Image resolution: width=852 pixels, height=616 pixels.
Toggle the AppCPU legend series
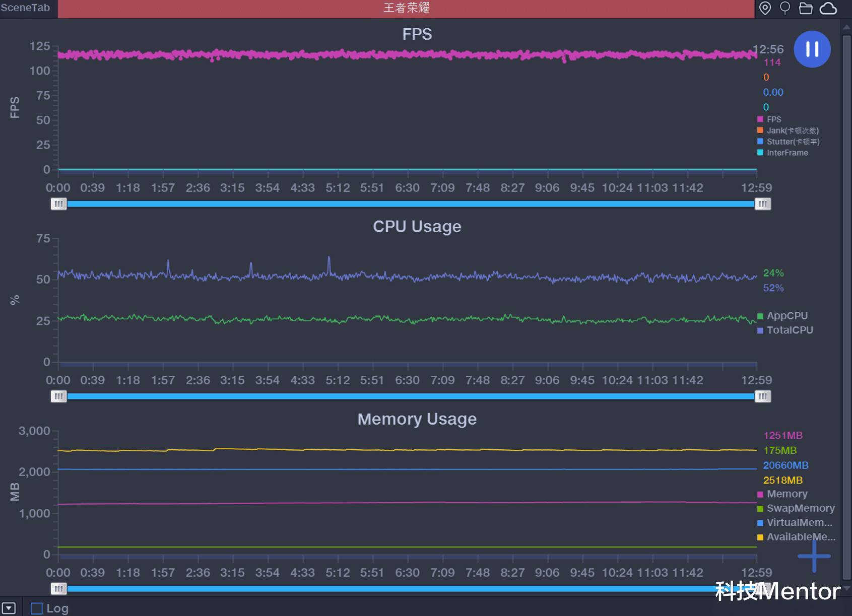click(782, 316)
